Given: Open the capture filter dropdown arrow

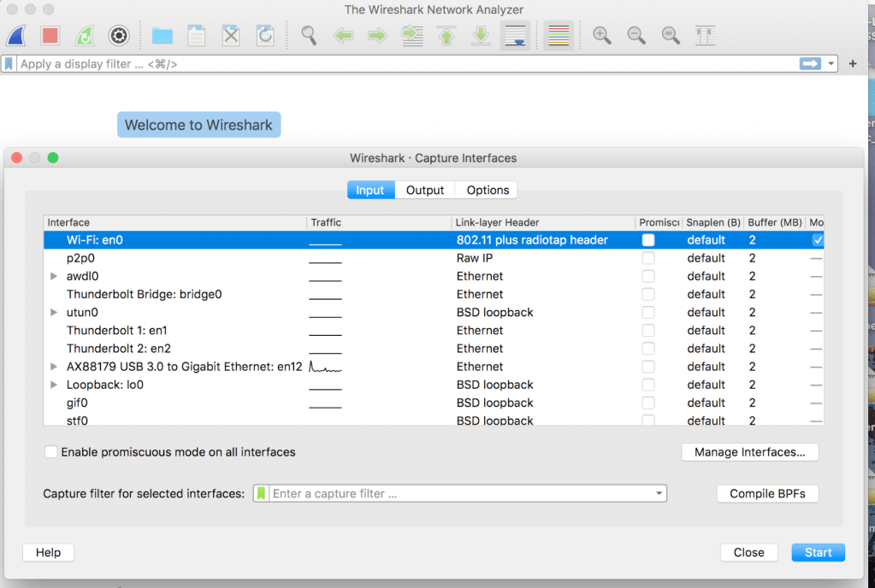Looking at the screenshot, I should [x=659, y=494].
